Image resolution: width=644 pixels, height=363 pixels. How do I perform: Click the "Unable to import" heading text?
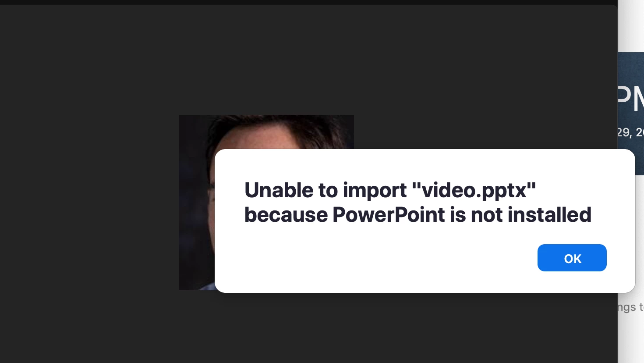point(326,190)
